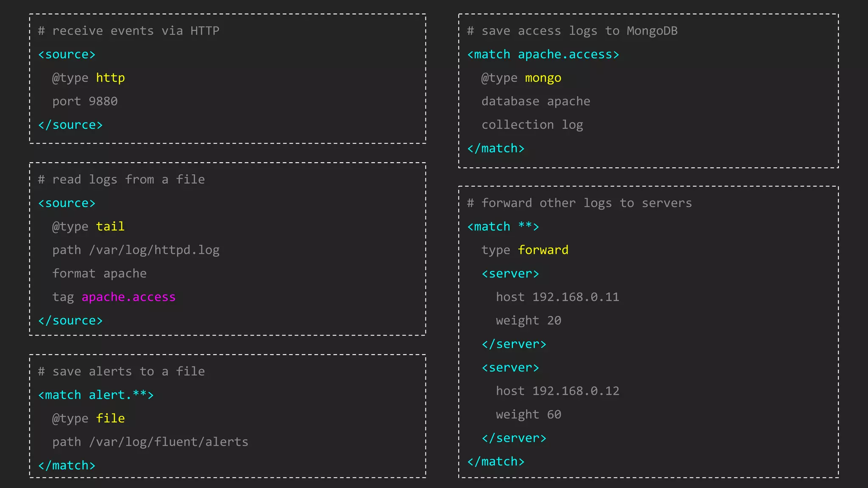868x488 pixels.
Task: Click the 'path /var/log/httpd.log' line
Action: point(136,250)
